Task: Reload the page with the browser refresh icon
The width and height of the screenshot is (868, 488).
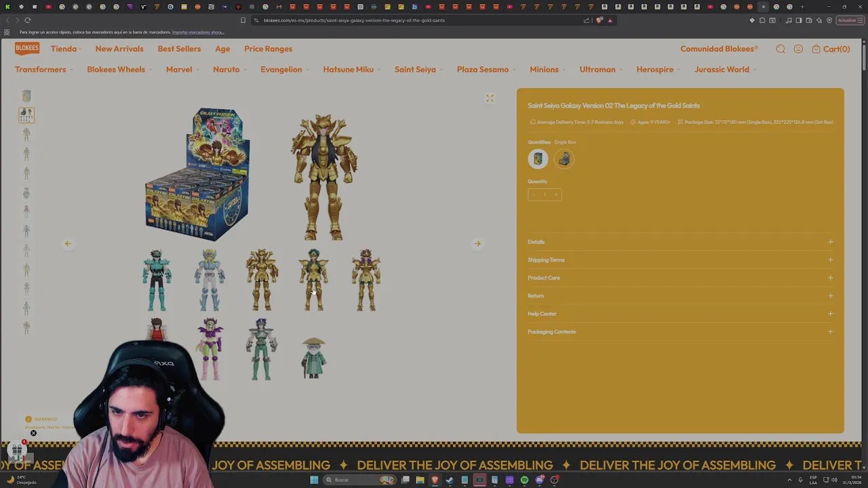Action: click(x=28, y=20)
